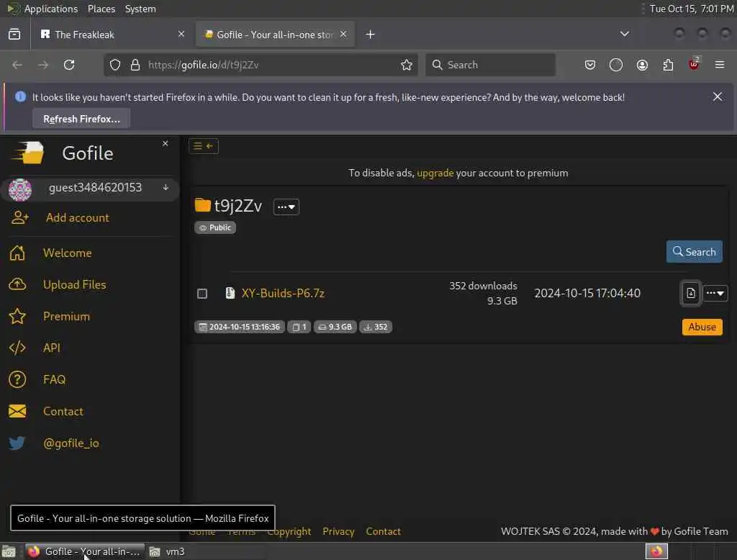Close the Gofile browser tab
This screenshot has height=560, width=737.
[x=343, y=34]
